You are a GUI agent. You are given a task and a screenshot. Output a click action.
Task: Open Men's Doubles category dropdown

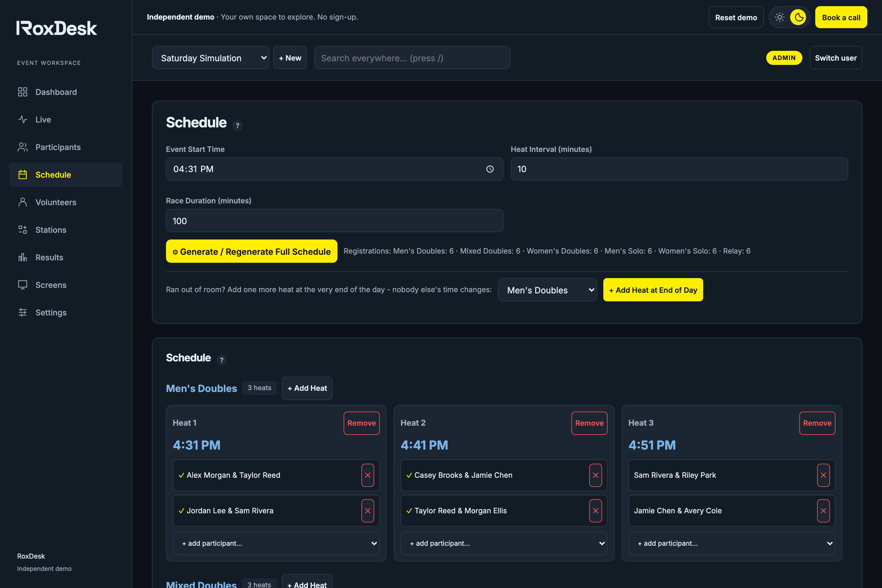[x=548, y=290]
